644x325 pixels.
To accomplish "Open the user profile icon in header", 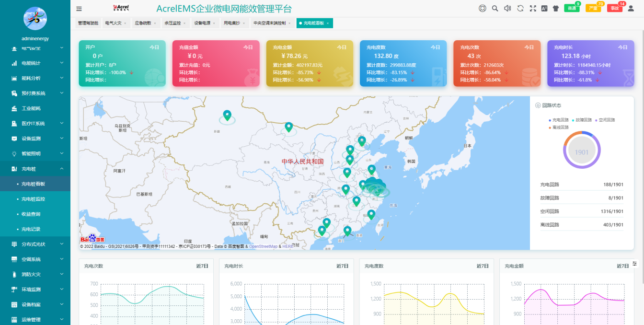I will 631,8.
